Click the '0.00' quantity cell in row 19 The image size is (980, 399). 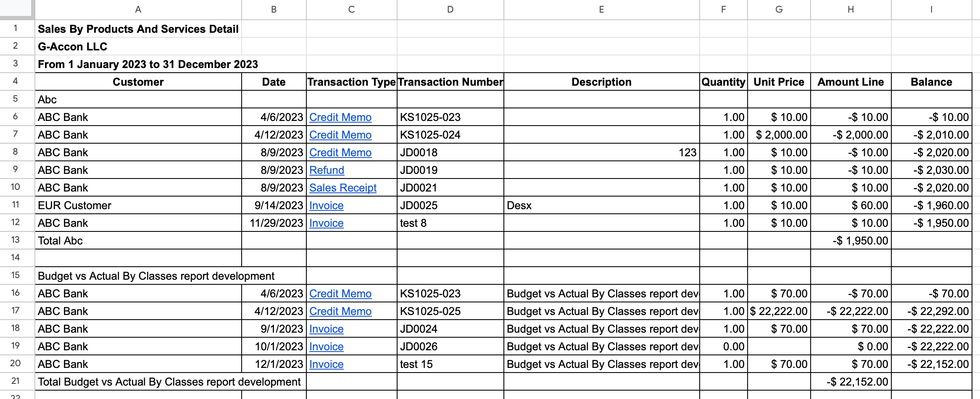coord(724,346)
